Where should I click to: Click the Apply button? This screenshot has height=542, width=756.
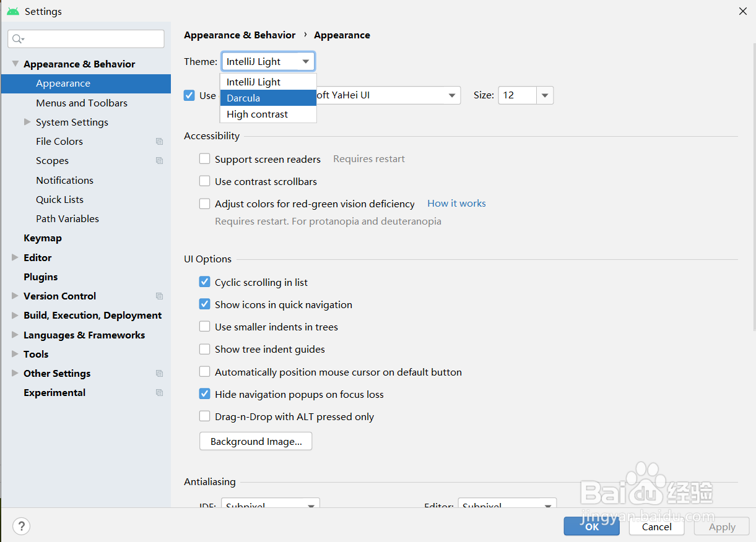pos(722,527)
